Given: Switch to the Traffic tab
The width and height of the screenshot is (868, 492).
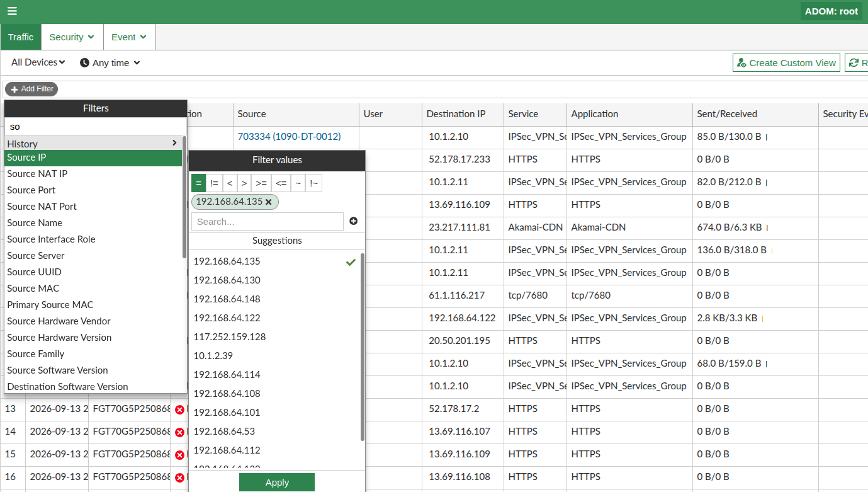Looking at the screenshot, I should (x=21, y=37).
